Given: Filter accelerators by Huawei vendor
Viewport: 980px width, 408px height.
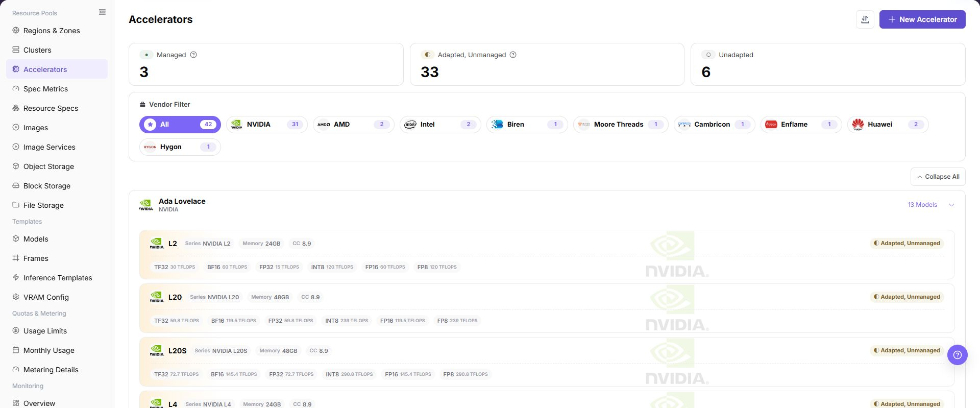Looking at the screenshot, I should pos(888,125).
